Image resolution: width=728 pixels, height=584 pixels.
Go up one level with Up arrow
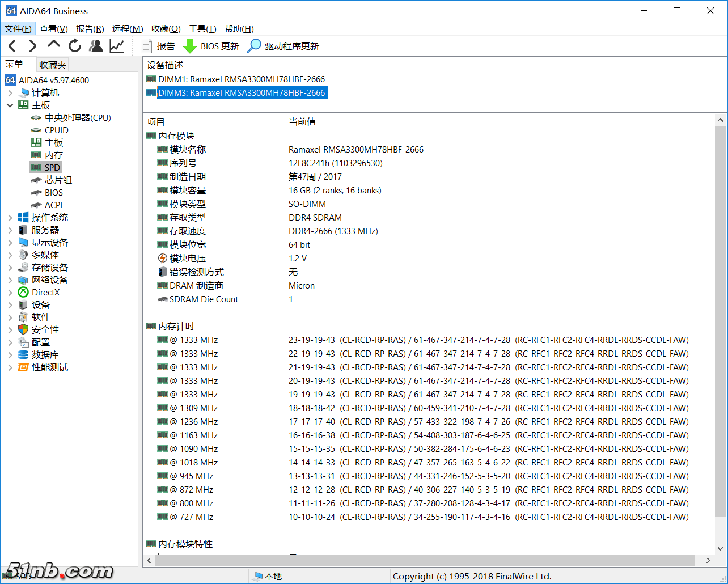[x=54, y=45]
